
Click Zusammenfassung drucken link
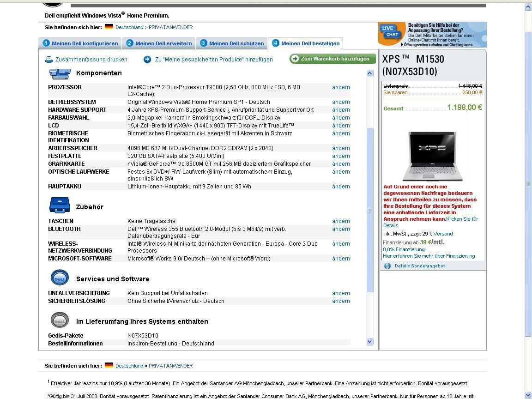point(91,60)
